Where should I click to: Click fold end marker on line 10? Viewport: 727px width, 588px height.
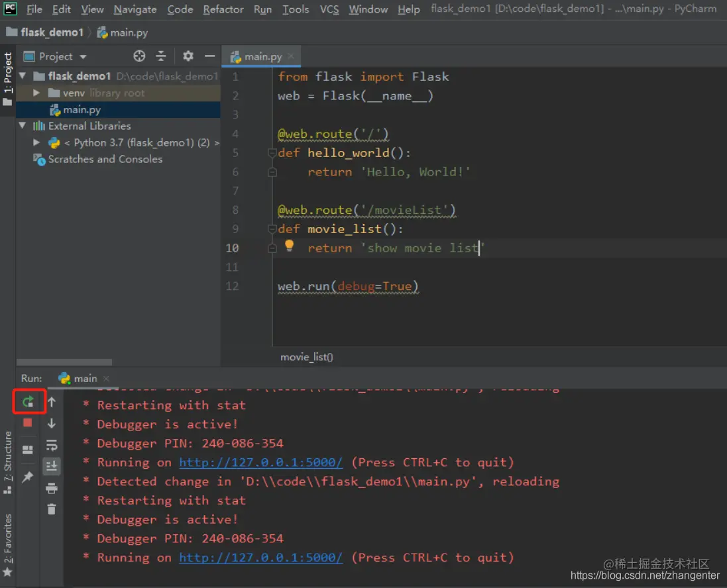(272, 248)
